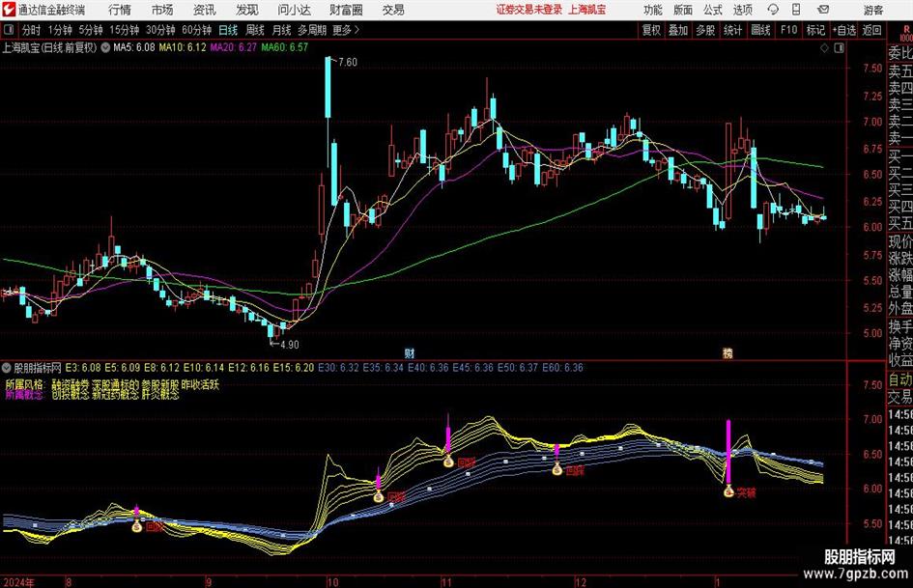Click the 证券交易未登录 login notice

529,10
